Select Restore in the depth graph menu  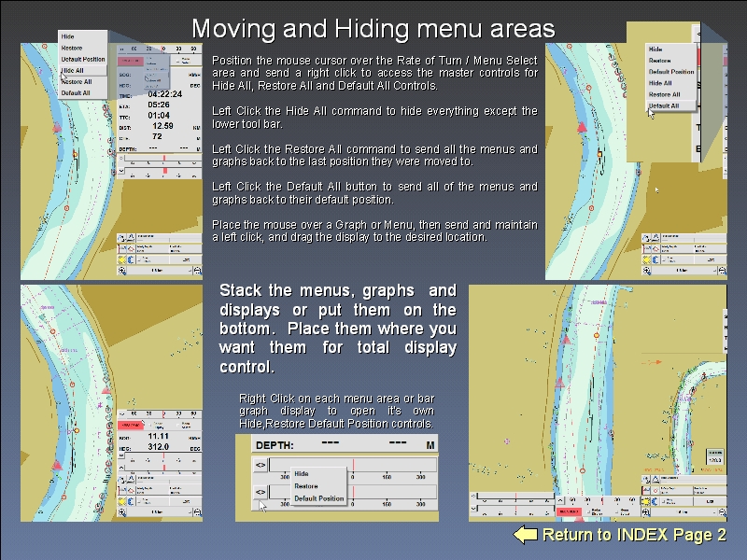pyautogui.click(x=306, y=486)
